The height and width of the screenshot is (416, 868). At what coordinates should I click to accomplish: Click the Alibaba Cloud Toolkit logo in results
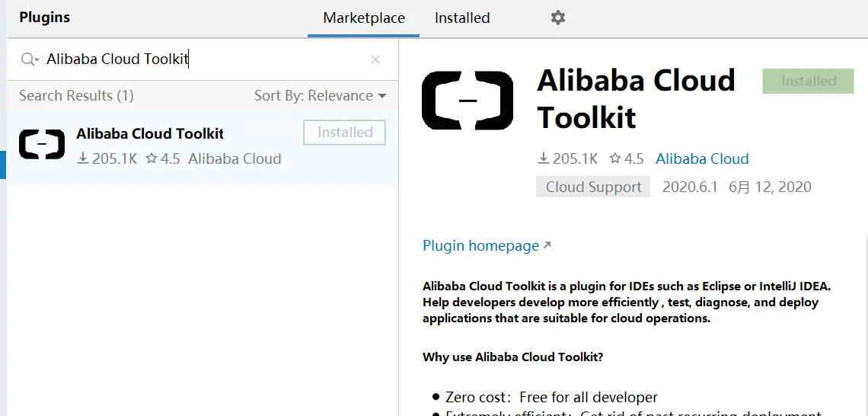click(42, 144)
